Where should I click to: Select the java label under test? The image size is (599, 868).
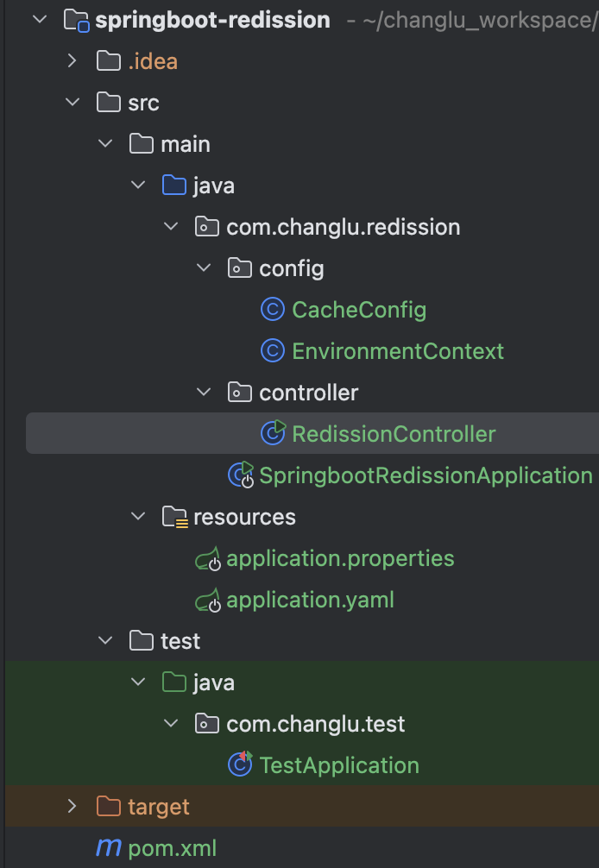coord(214,683)
